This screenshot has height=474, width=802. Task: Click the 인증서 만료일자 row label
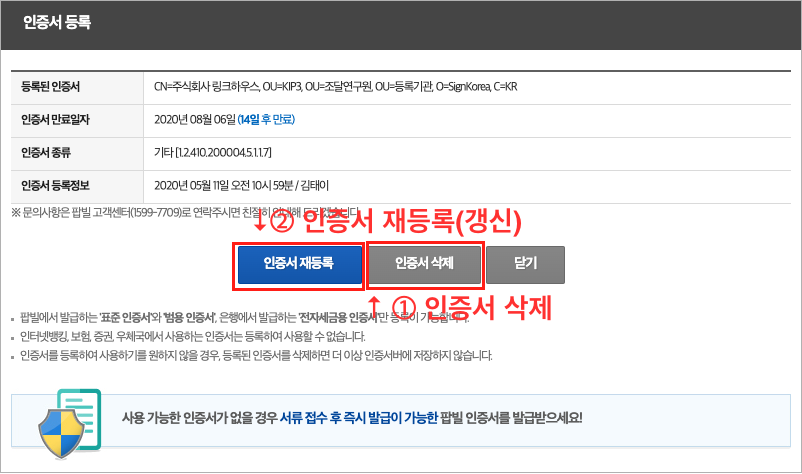tap(55, 120)
